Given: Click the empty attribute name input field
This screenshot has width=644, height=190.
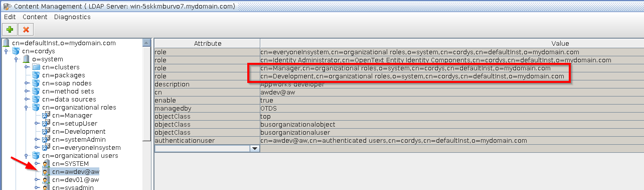Looking at the screenshot, I should (202, 149).
